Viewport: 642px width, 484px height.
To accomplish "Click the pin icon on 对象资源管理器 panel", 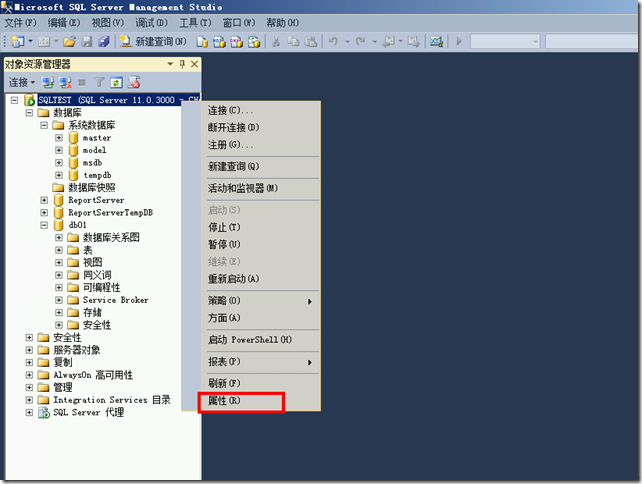I will pos(182,64).
